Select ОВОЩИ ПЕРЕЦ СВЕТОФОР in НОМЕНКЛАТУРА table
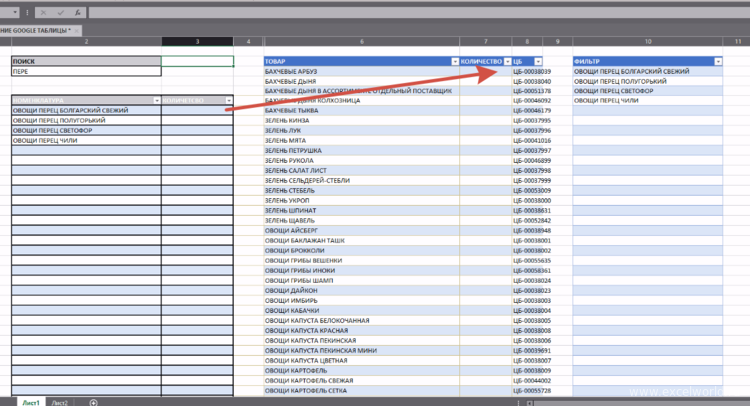The image size is (750, 406). [86, 131]
